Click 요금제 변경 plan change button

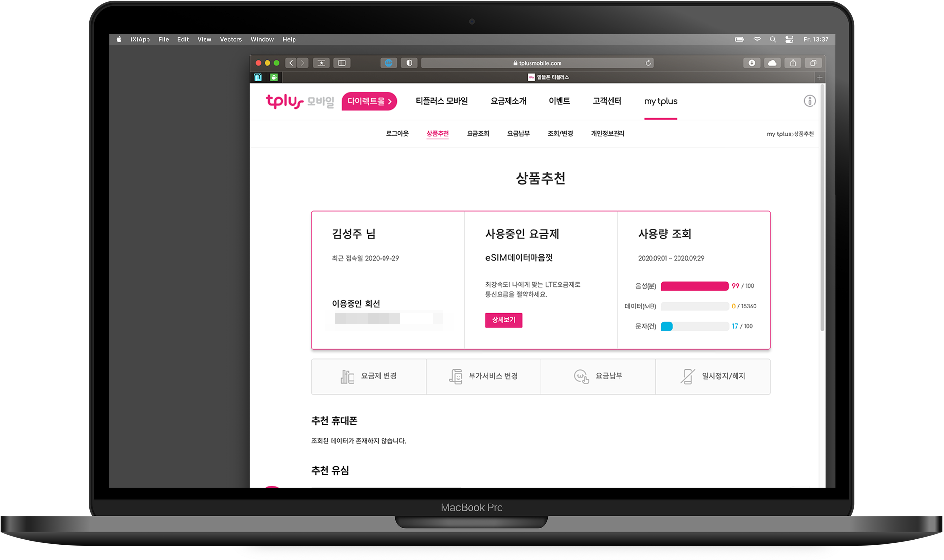[x=369, y=376]
